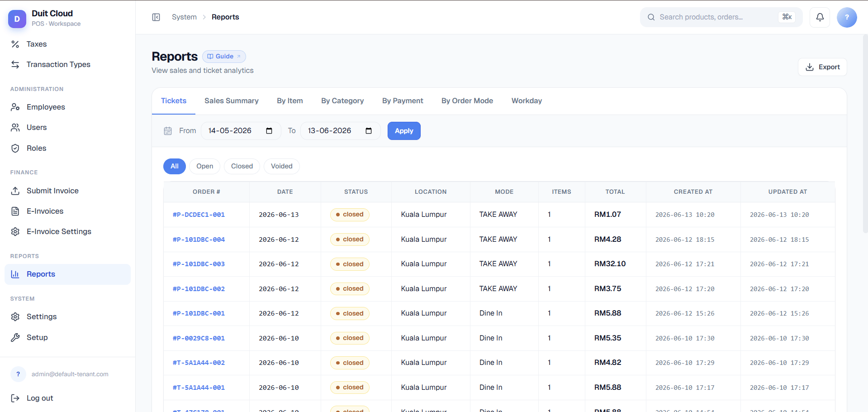Click the help avatar in top bar

847,17
